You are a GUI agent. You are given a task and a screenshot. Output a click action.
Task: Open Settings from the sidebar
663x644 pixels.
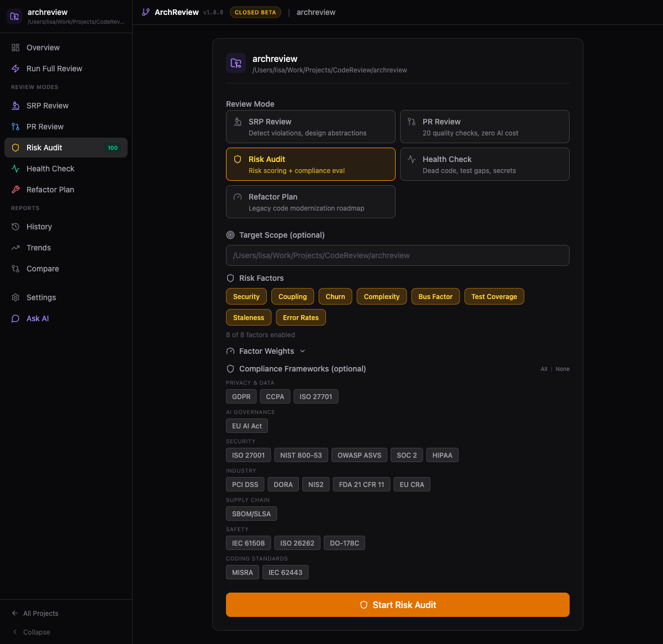(x=41, y=297)
